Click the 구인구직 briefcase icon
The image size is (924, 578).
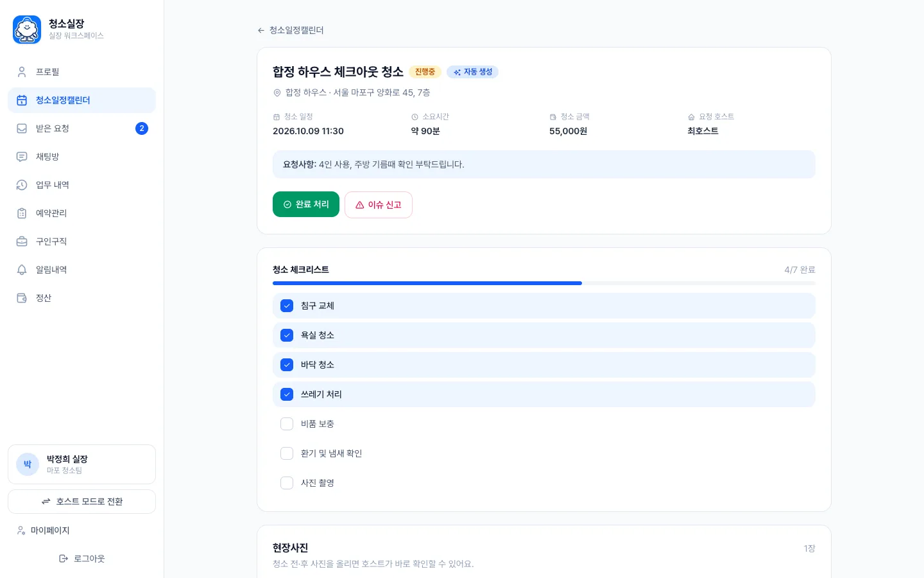[22, 241]
